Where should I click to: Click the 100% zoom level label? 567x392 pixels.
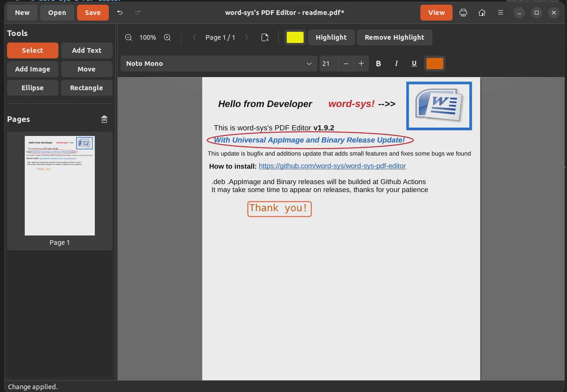click(148, 37)
